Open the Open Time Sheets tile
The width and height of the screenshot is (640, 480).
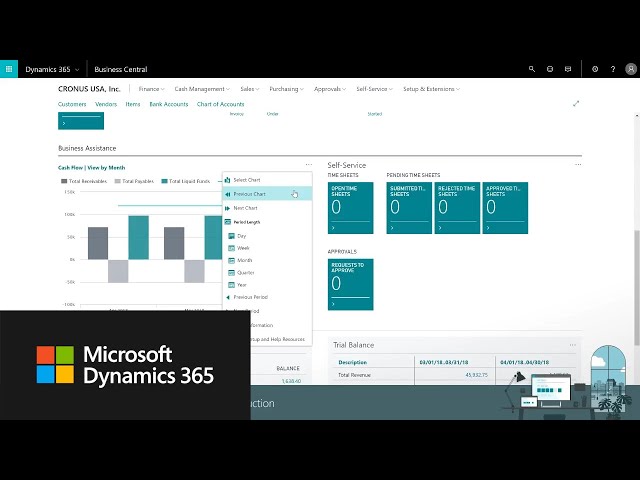pyautogui.click(x=351, y=208)
